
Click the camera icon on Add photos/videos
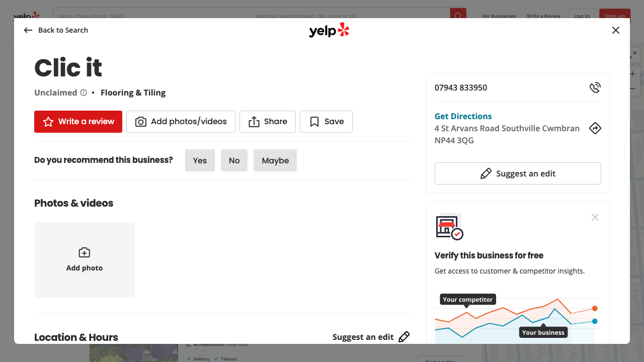141,121
